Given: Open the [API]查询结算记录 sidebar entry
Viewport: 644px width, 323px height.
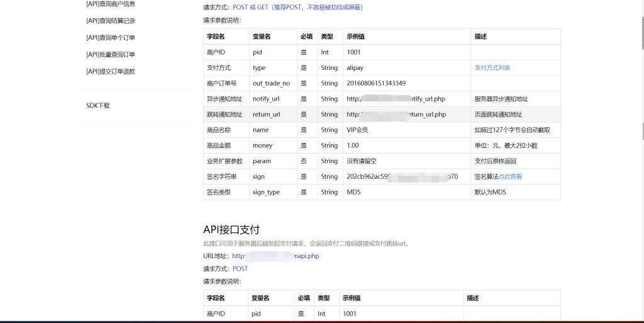Looking at the screenshot, I should click(x=111, y=21).
